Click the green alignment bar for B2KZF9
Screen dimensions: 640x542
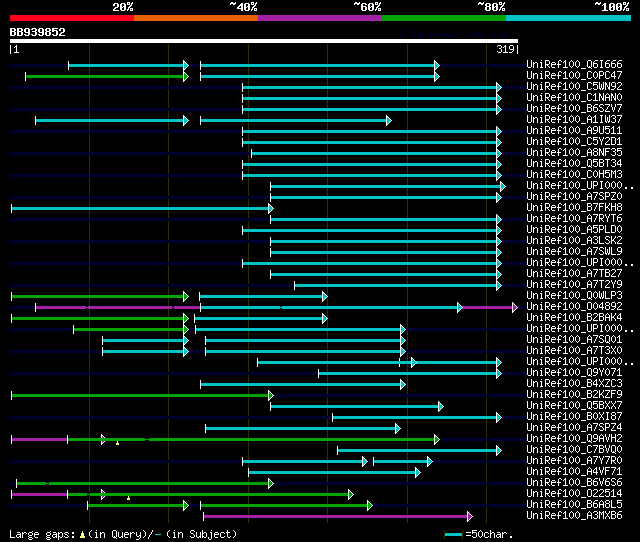pos(142,395)
